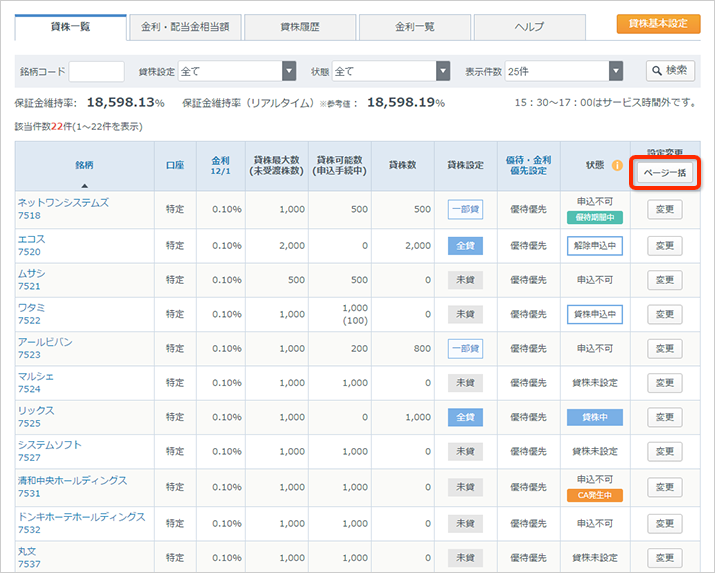Open the ヘルプ tab
This screenshot has width=715, height=573.
click(529, 27)
